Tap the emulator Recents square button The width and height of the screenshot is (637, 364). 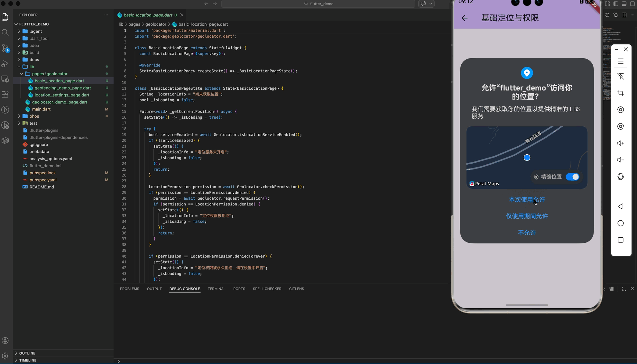621,240
